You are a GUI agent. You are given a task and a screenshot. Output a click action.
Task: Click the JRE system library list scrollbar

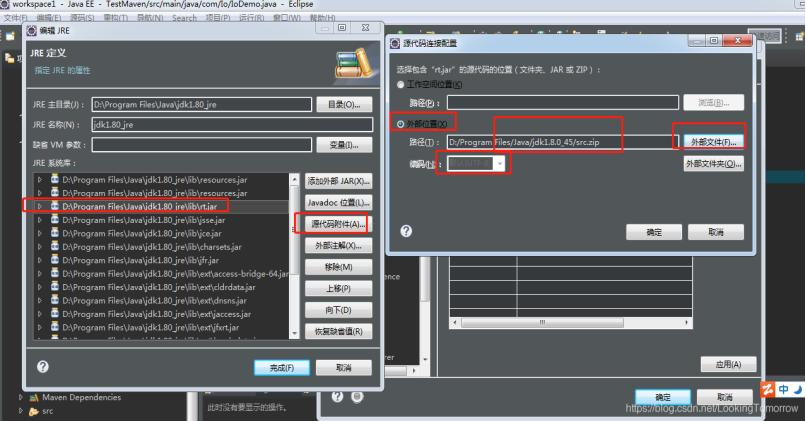295,250
